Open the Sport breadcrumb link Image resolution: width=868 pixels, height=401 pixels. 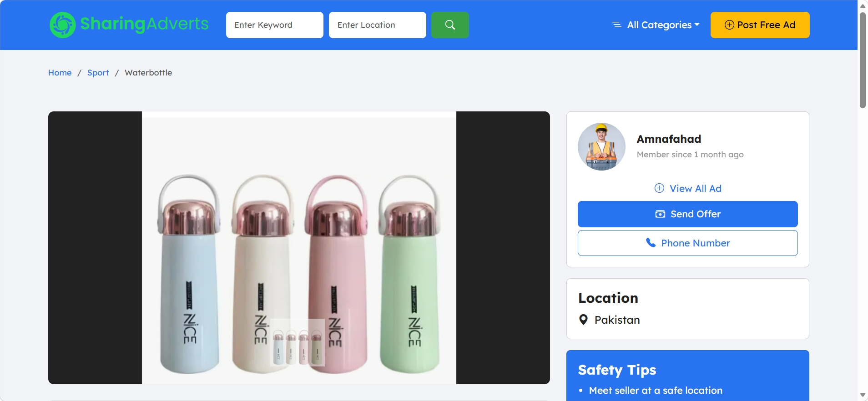pyautogui.click(x=98, y=73)
